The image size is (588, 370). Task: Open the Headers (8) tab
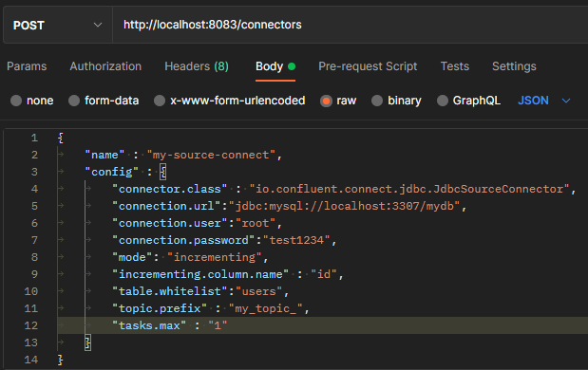(197, 66)
